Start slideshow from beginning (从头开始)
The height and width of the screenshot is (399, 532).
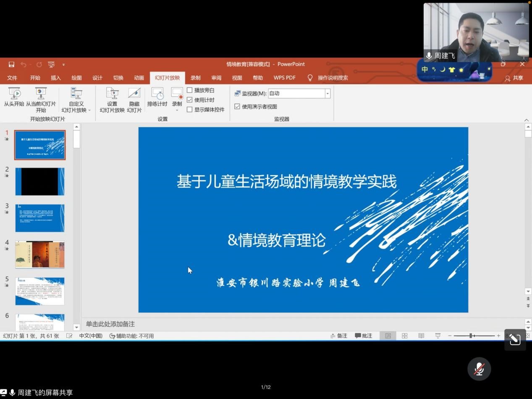tap(14, 97)
